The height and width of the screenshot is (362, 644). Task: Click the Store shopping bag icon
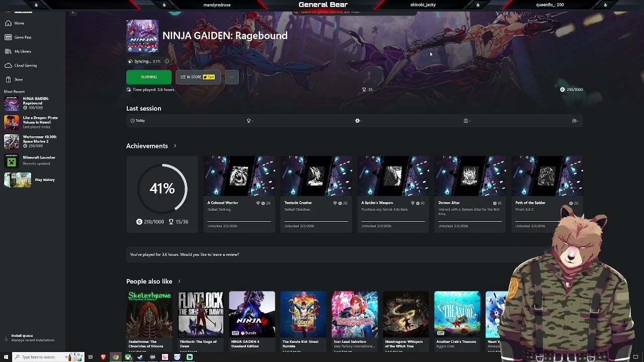[x=8, y=79]
